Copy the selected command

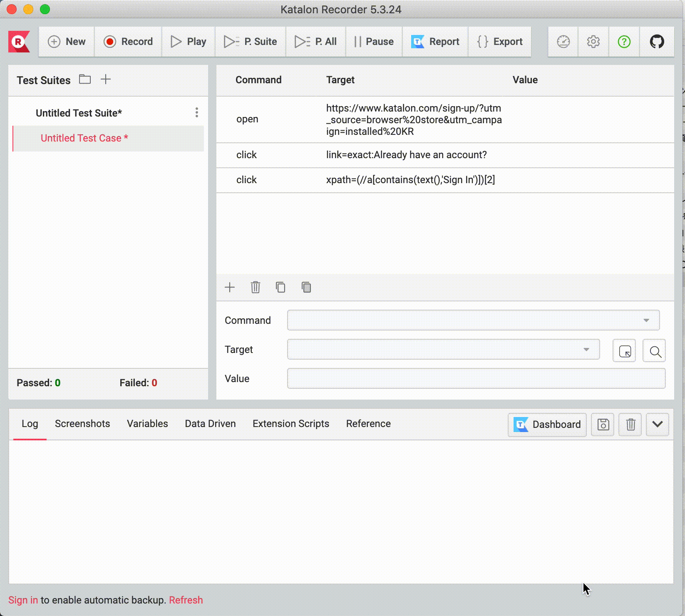click(280, 287)
